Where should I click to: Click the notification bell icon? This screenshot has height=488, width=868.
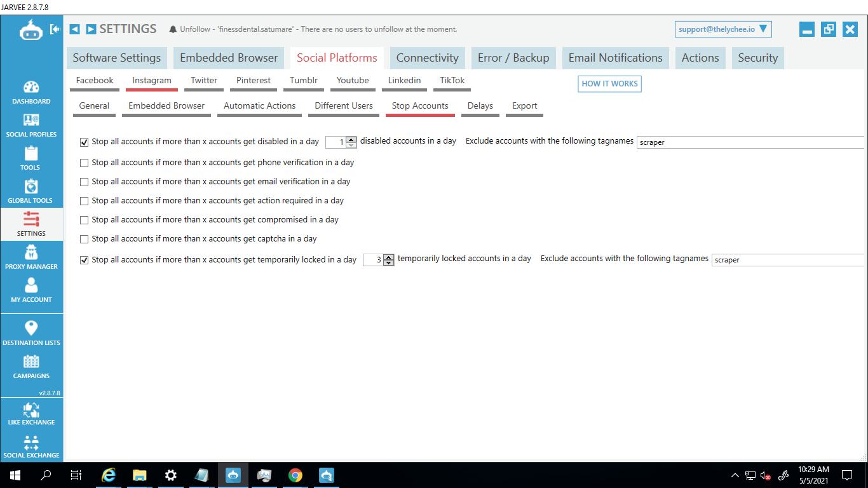pyautogui.click(x=173, y=29)
